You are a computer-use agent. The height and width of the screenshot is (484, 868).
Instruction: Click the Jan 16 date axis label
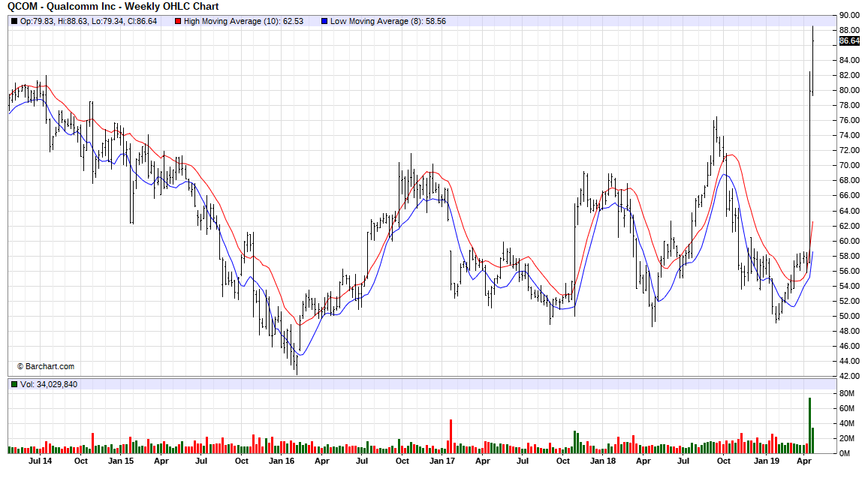point(281,461)
